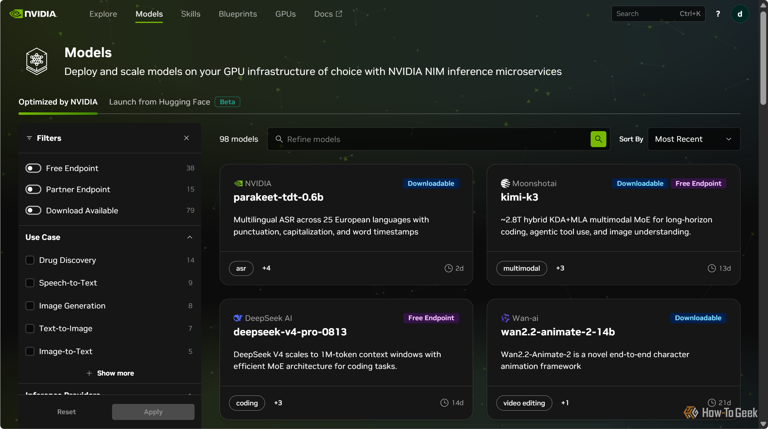768x429 pixels.
Task: Open the Skills nav item
Action: [x=191, y=14]
